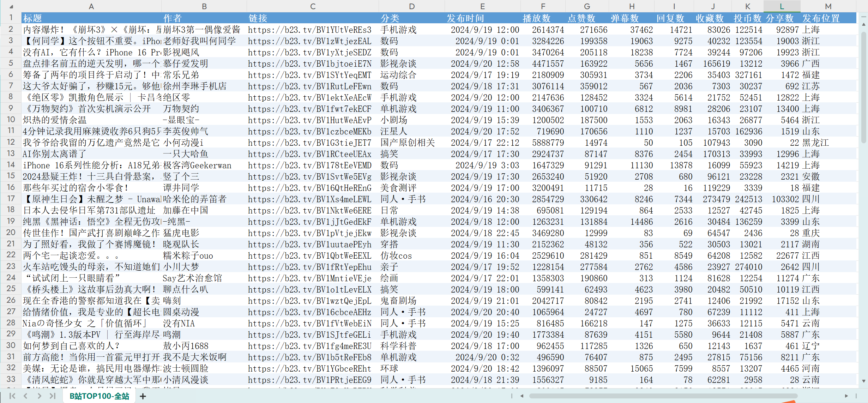Jump to the last sheet arrow
Image resolution: width=868 pixels, height=403 pixels.
[53, 396]
